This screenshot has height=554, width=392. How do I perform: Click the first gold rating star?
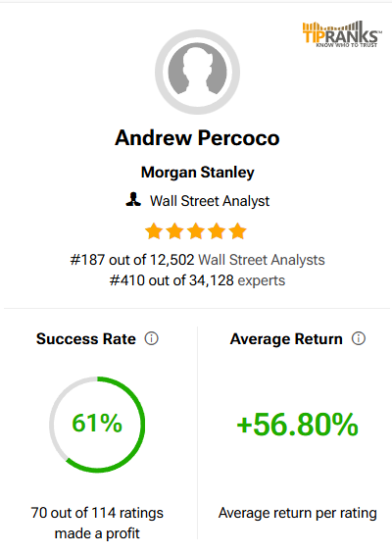[154, 231]
